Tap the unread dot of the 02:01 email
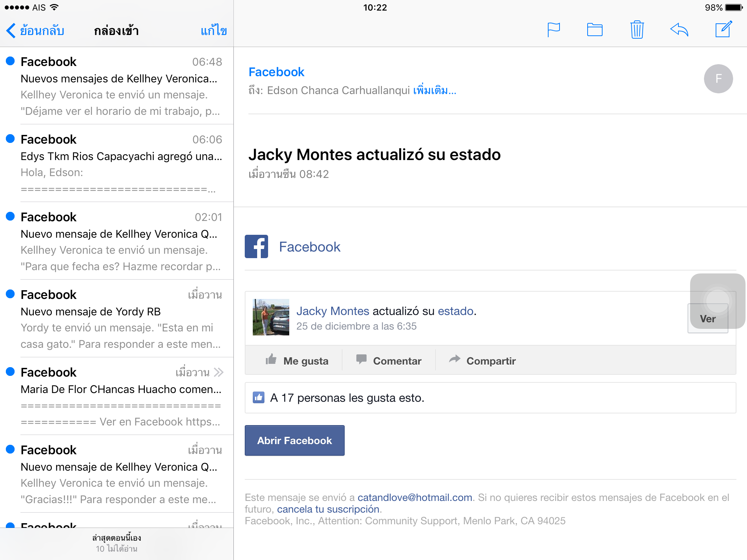747x560 pixels. pos(10,216)
